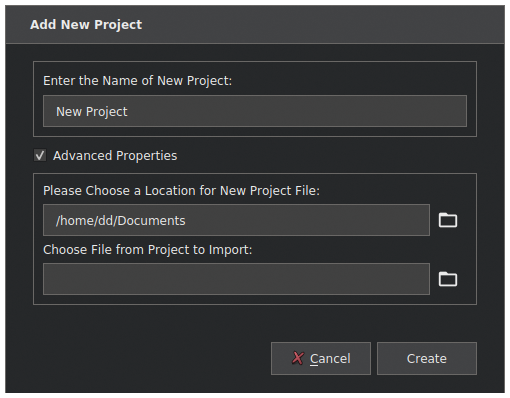Open folder browser for project location
This screenshot has height=398, width=510.
click(x=448, y=220)
